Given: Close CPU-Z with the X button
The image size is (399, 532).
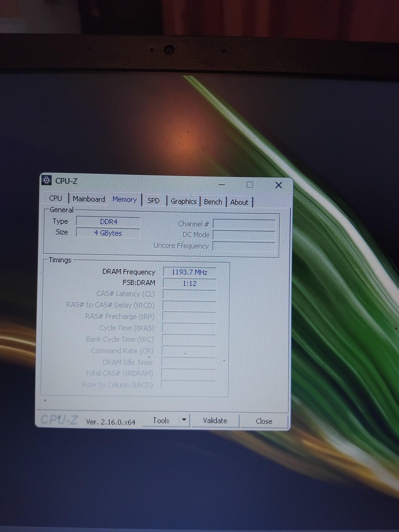Looking at the screenshot, I should 278,185.
